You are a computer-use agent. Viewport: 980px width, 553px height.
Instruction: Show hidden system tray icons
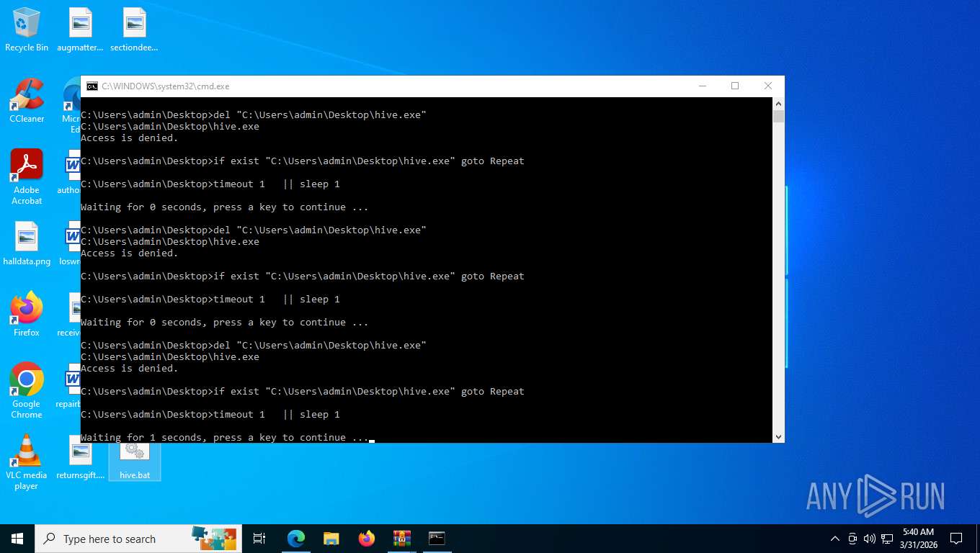pyautogui.click(x=835, y=539)
